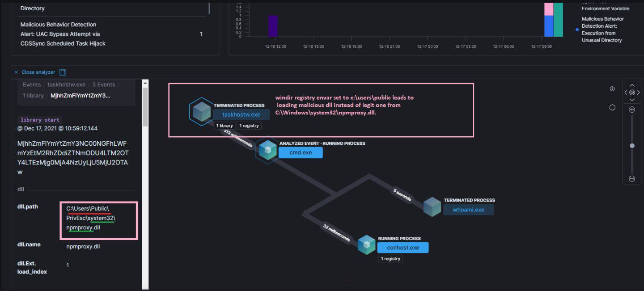Expand the taskhostw.exe '1 registry' events pill
This screenshot has width=644, height=291.
click(249, 126)
